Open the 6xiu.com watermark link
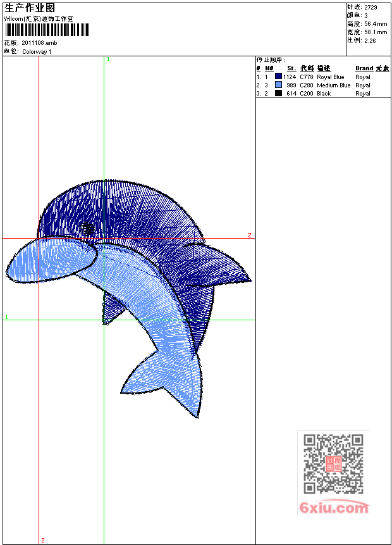392x545 pixels. click(333, 507)
